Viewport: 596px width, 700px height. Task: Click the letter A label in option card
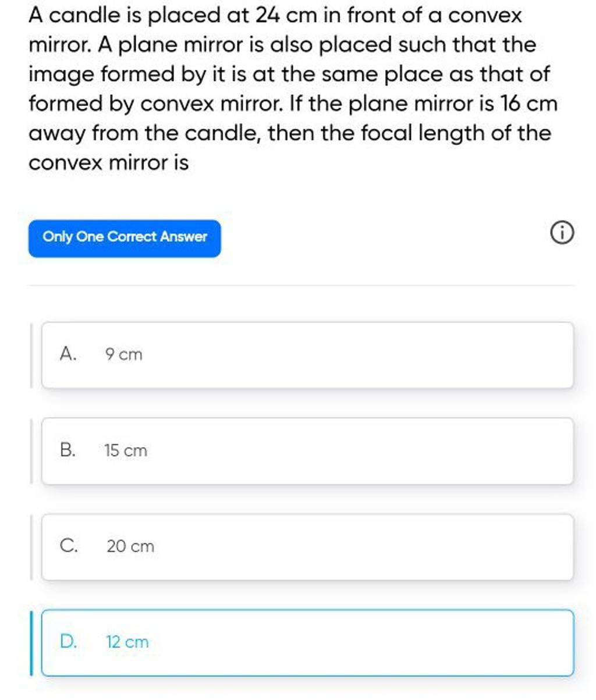69,353
